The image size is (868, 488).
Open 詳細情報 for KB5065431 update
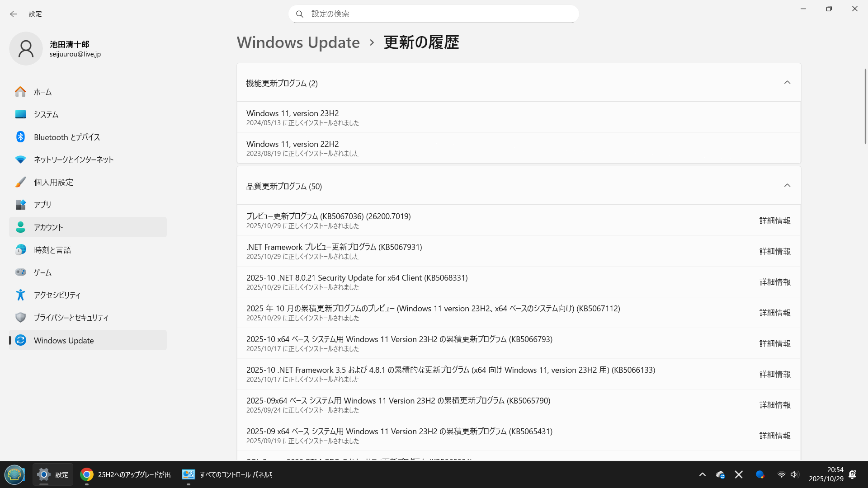tap(775, 436)
